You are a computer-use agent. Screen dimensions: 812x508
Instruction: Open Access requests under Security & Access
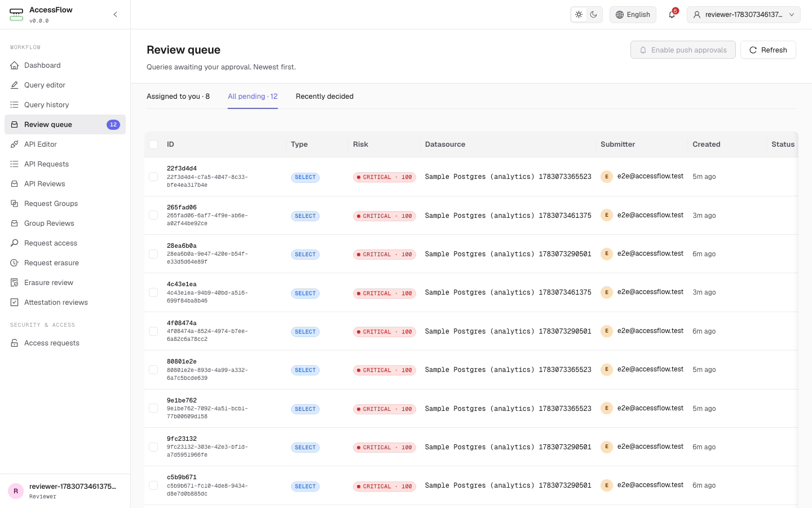tap(65, 343)
